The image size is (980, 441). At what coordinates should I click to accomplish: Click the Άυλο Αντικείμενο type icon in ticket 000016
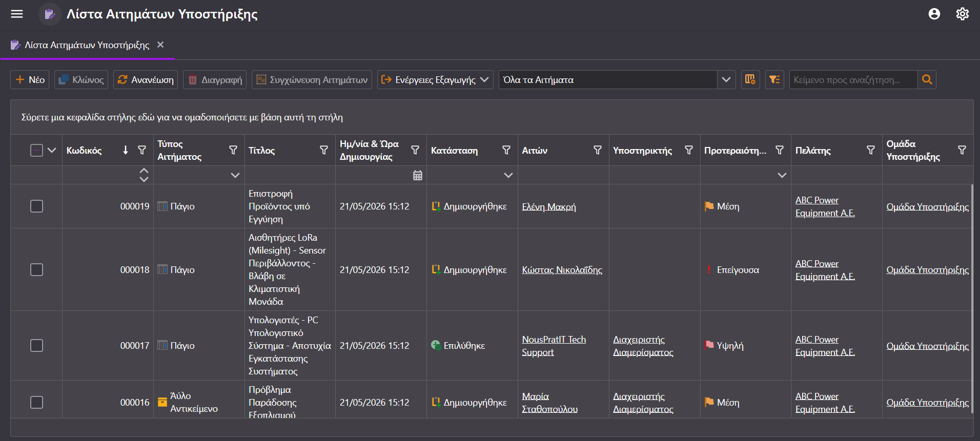pyautogui.click(x=162, y=402)
